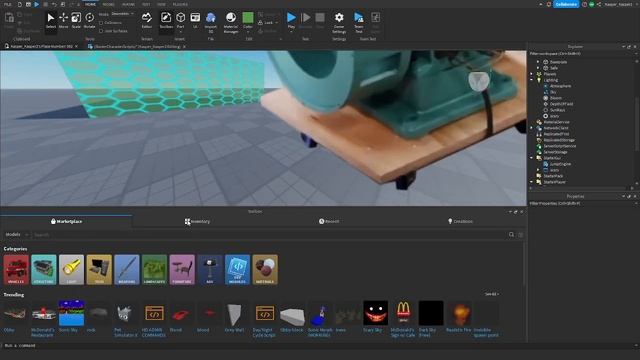The height and width of the screenshot is (360, 640).
Task: Toggle the Toolbox panel button
Action: coord(166,20)
